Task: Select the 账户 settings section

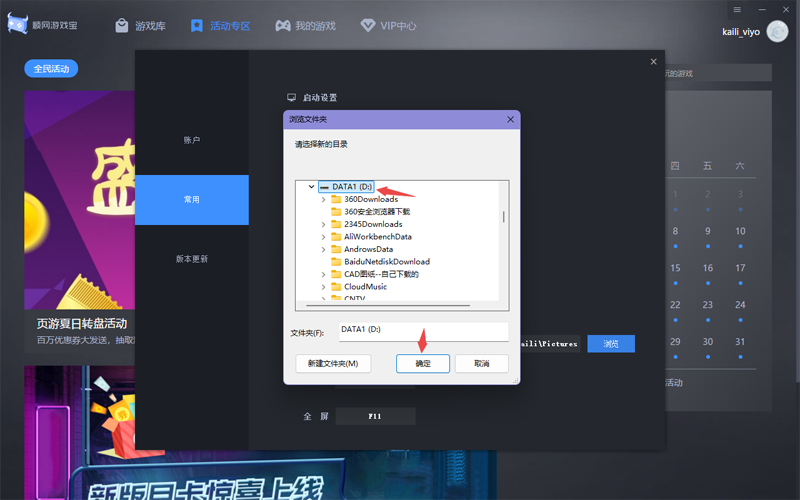Action: pyautogui.click(x=192, y=140)
